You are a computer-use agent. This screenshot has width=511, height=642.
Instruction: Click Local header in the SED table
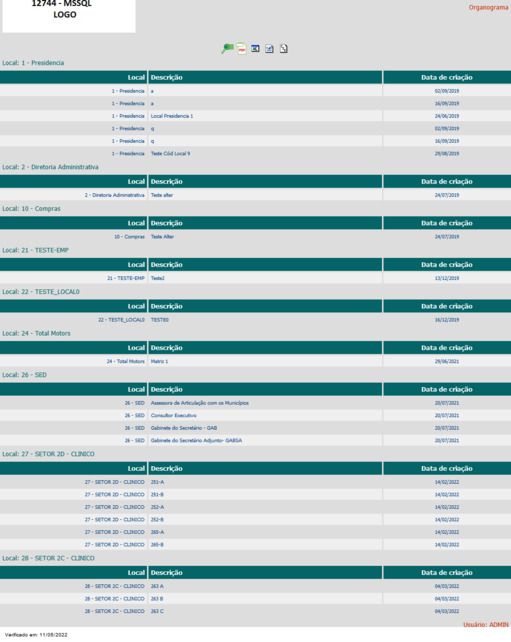click(x=74, y=389)
